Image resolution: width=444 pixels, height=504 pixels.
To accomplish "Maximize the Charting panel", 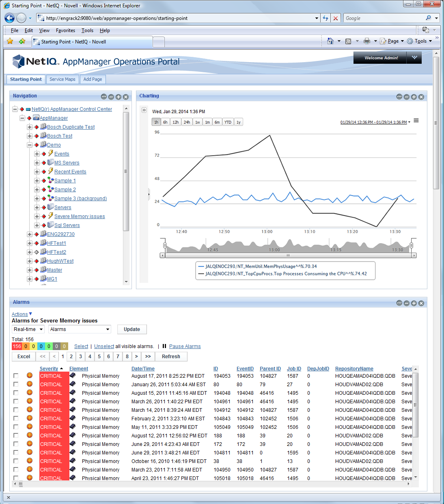I will point(414,97).
